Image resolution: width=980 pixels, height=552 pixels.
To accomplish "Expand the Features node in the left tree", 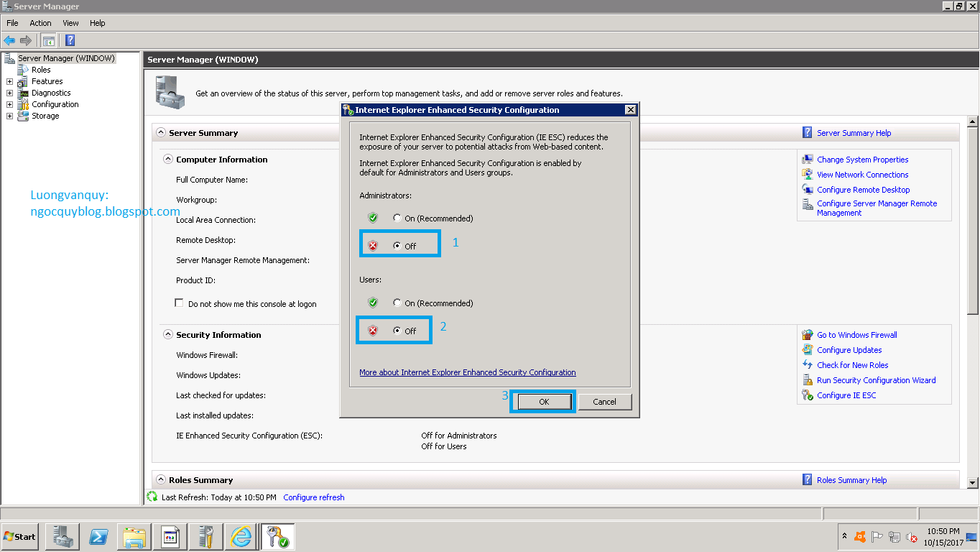I will [9, 80].
